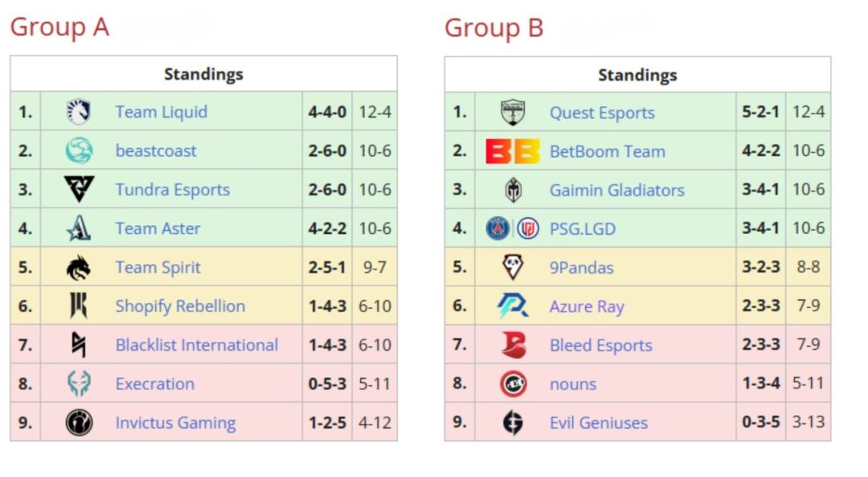Click the 9Pandas panda logo
Viewport: 868px width, 477px height.
(x=513, y=267)
